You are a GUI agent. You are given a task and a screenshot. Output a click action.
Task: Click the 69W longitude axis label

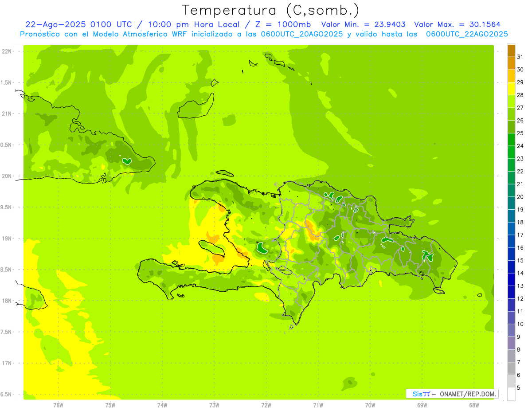(422, 405)
